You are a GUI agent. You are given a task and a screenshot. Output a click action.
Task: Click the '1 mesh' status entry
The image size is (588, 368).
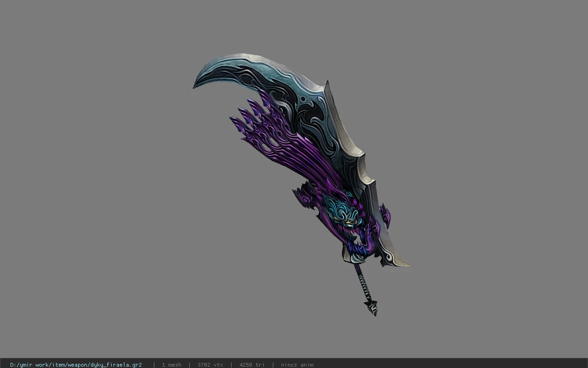click(x=171, y=365)
